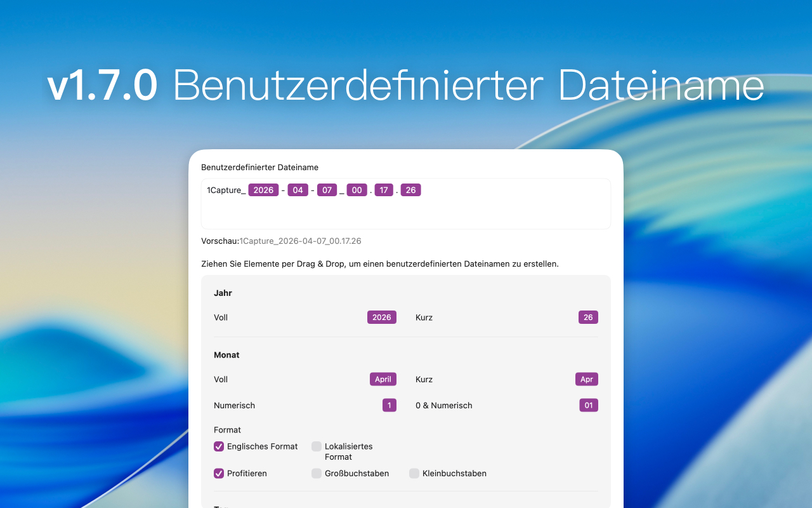The image size is (812, 508).
Task: Click the 26 chip beside Kurz under Jahr
Action: (x=588, y=317)
